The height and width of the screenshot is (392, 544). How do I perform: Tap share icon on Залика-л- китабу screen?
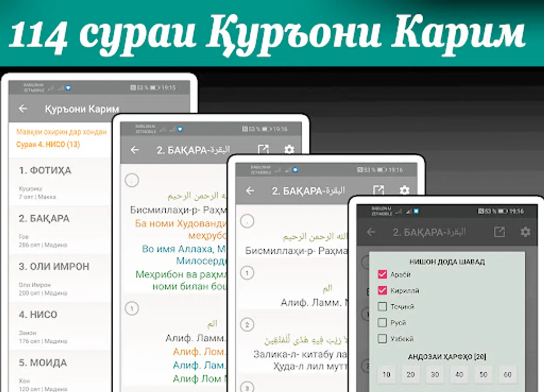pos(378,190)
